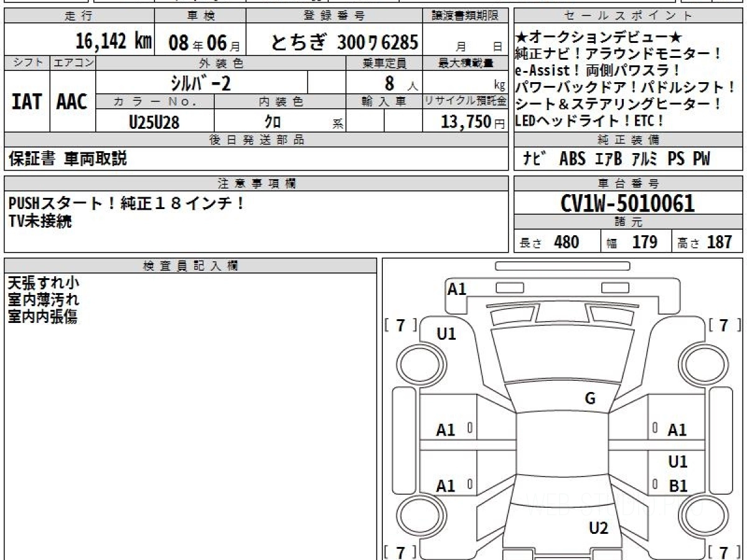The image size is (747, 560).
Task: Click the 注意事項欄 section header
Action: (x=256, y=184)
